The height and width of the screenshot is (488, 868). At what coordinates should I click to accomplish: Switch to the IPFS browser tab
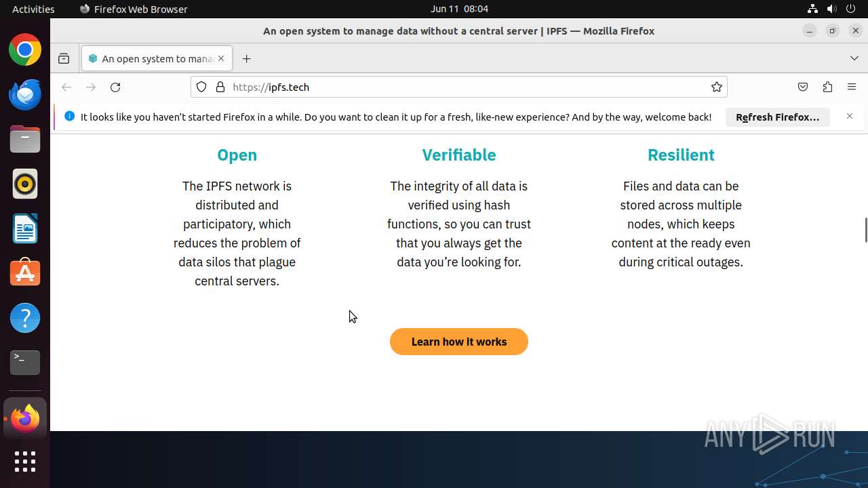pos(157,59)
